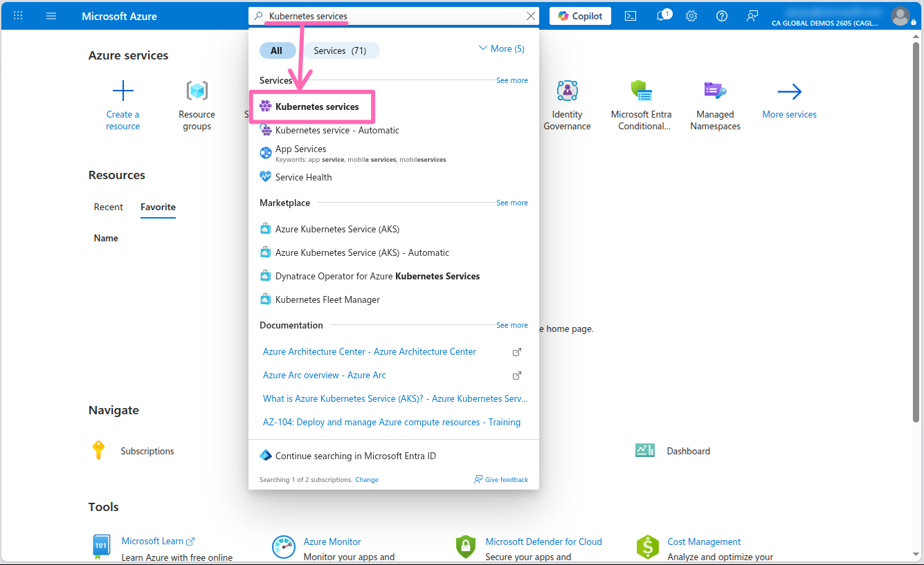Click the Name column header
Viewport: 924px width, 565px height.
(x=106, y=238)
